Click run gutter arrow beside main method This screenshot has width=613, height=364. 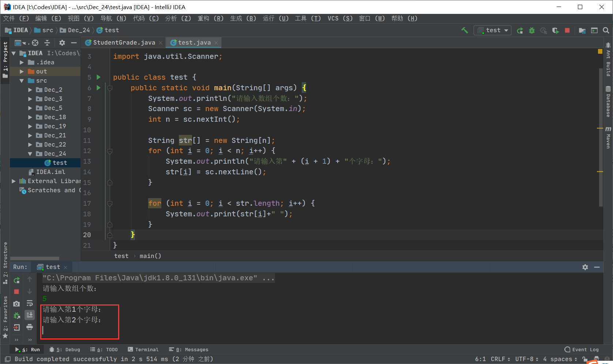[98, 88]
